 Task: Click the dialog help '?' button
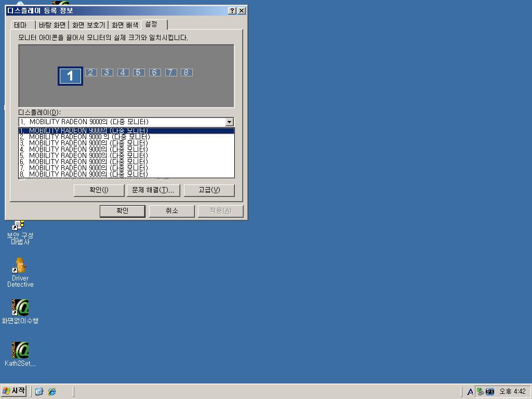pos(232,10)
